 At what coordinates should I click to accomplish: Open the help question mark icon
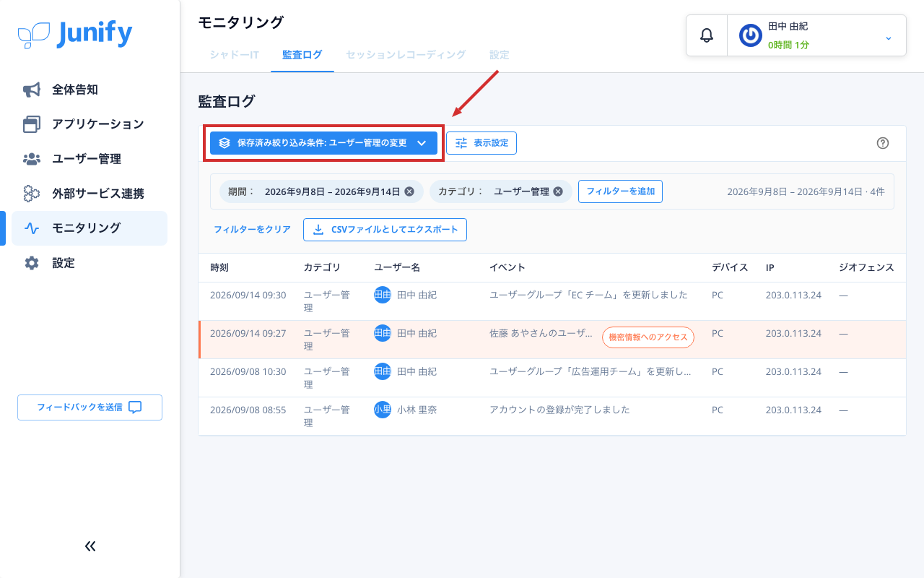coord(882,143)
